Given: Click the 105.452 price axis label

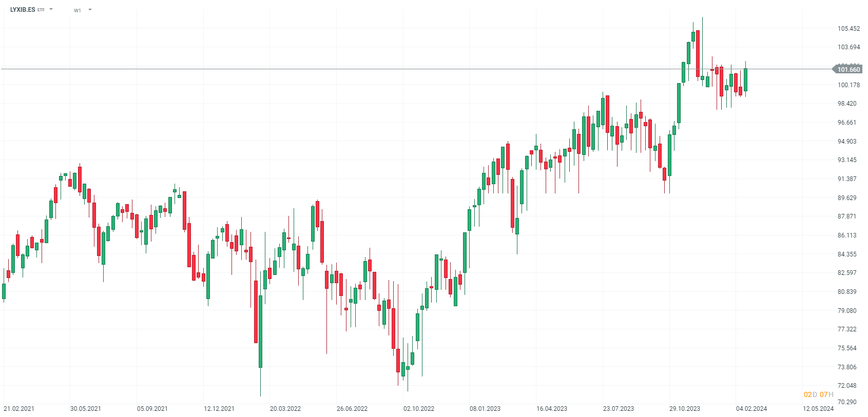Looking at the screenshot, I should (x=848, y=29).
